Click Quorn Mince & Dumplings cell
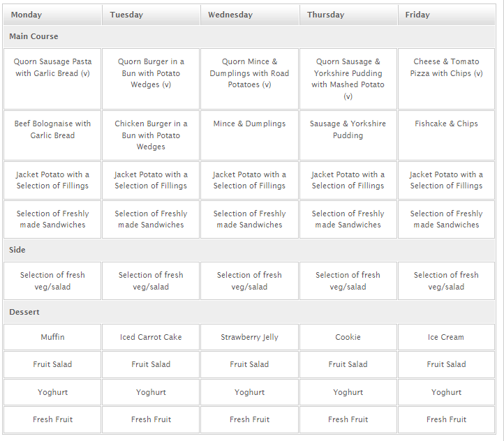504x441 pixels. point(249,79)
